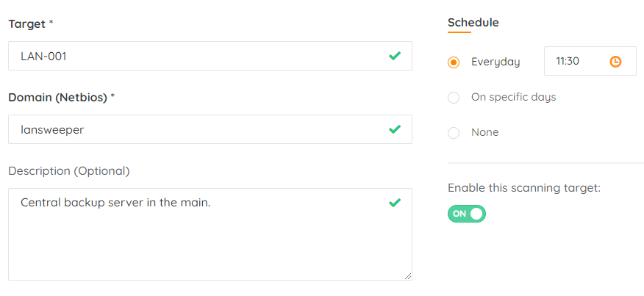Viewport: 644px width, 296px height.
Task: Click the green checkmark in Domain field
Action: click(x=395, y=129)
